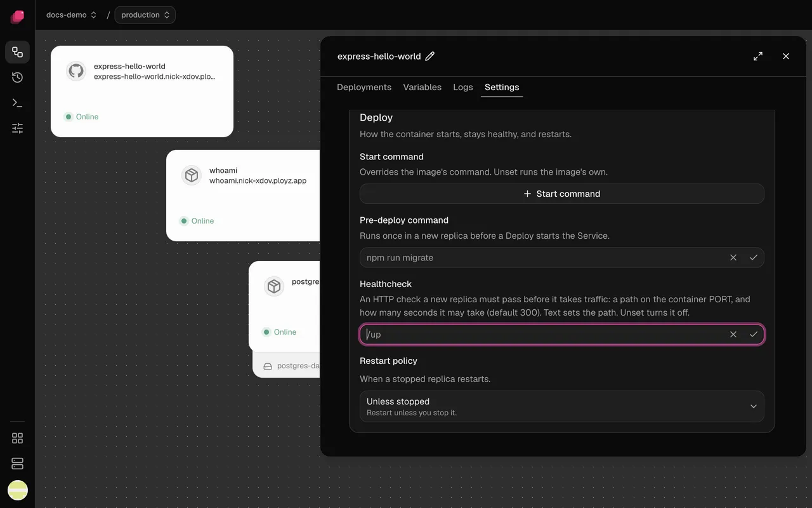This screenshot has width=812, height=508.
Task: Clear the healthcheck /up field
Action: coord(733,335)
